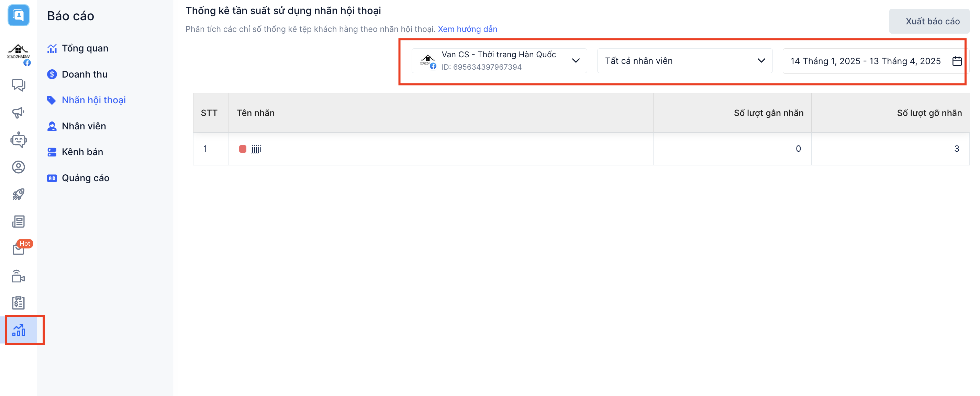Image resolution: width=980 pixels, height=396 pixels.
Task: Click the megaphone broadcast icon
Action: [x=18, y=113]
